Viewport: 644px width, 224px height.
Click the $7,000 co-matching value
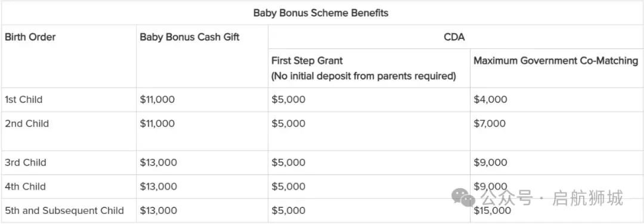pyautogui.click(x=490, y=124)
